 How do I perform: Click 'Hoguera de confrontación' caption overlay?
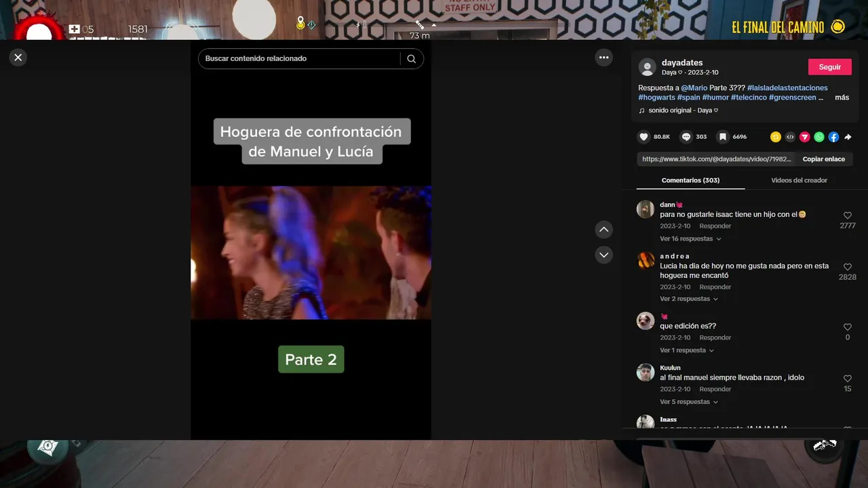(x=312, y=142)
